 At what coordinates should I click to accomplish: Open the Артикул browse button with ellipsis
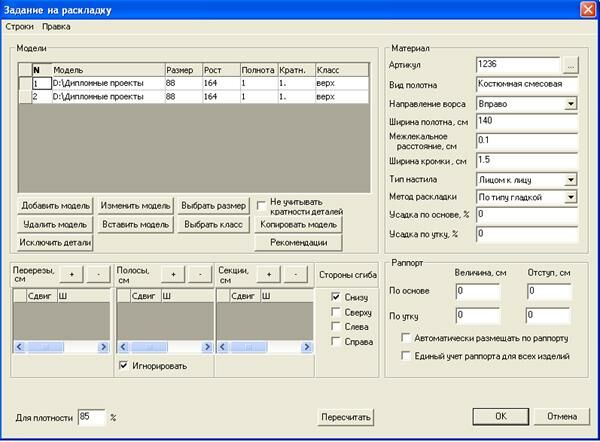(x=570, y=64)
